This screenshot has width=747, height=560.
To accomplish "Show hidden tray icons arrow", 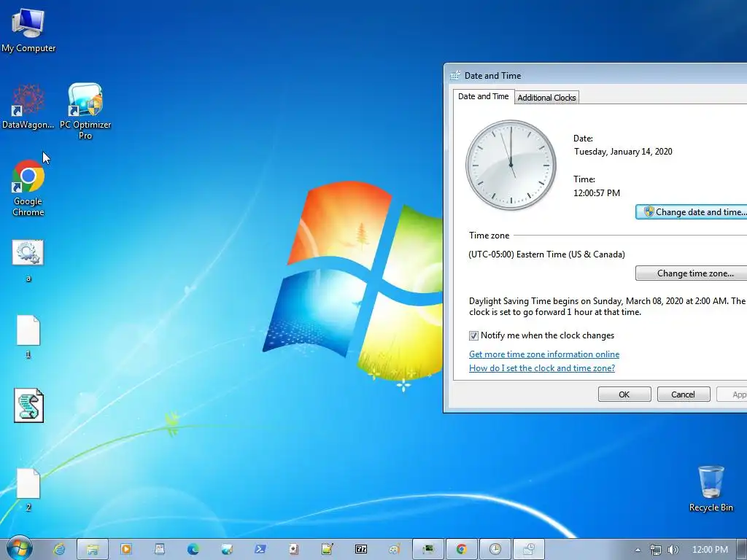I will [638, 550].
